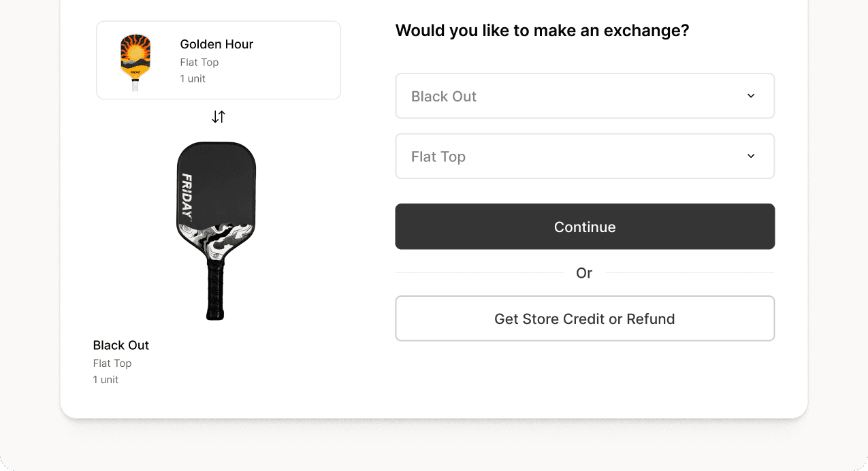Click the swap arrows exchange icon

pyautogui.click(x=218, y=117)
